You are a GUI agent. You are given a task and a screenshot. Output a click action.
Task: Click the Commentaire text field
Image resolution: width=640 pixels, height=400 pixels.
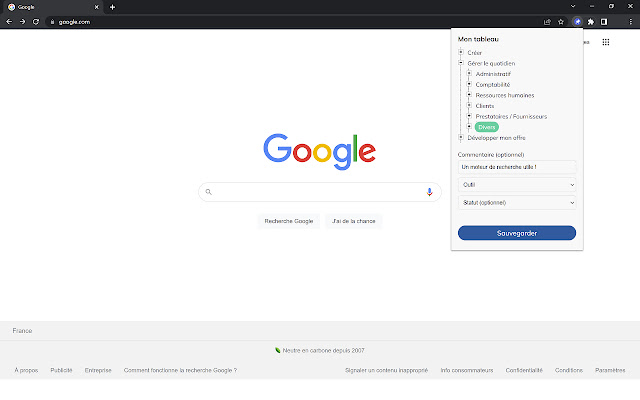tap(517, 167)
